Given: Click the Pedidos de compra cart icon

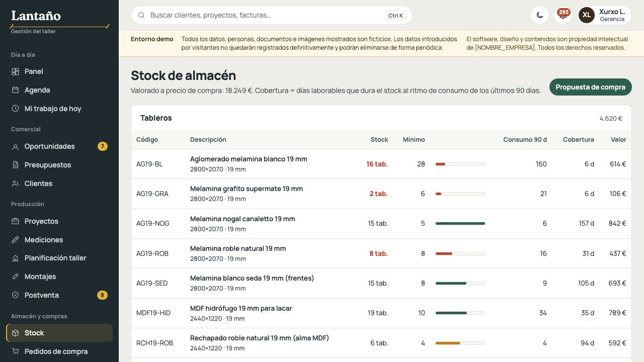Looking at the screenshot, I should pyautogui.click(x=15, y=351).
